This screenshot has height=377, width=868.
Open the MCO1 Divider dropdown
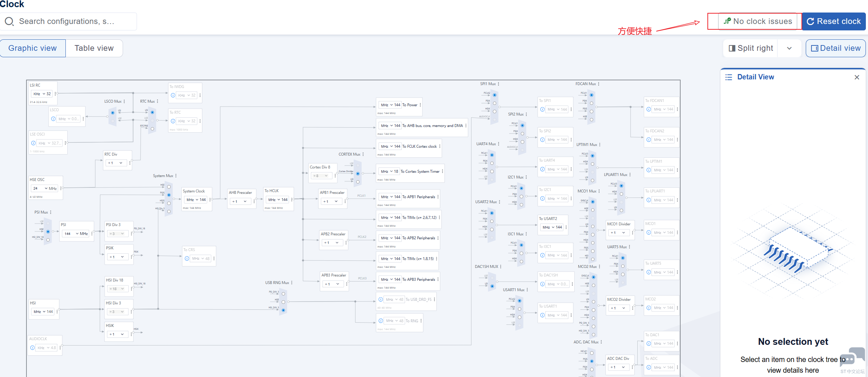click(619, 232)
